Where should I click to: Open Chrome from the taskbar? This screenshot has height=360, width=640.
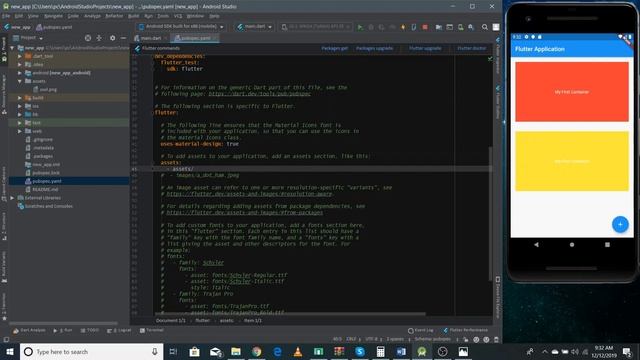pos(256,351)
